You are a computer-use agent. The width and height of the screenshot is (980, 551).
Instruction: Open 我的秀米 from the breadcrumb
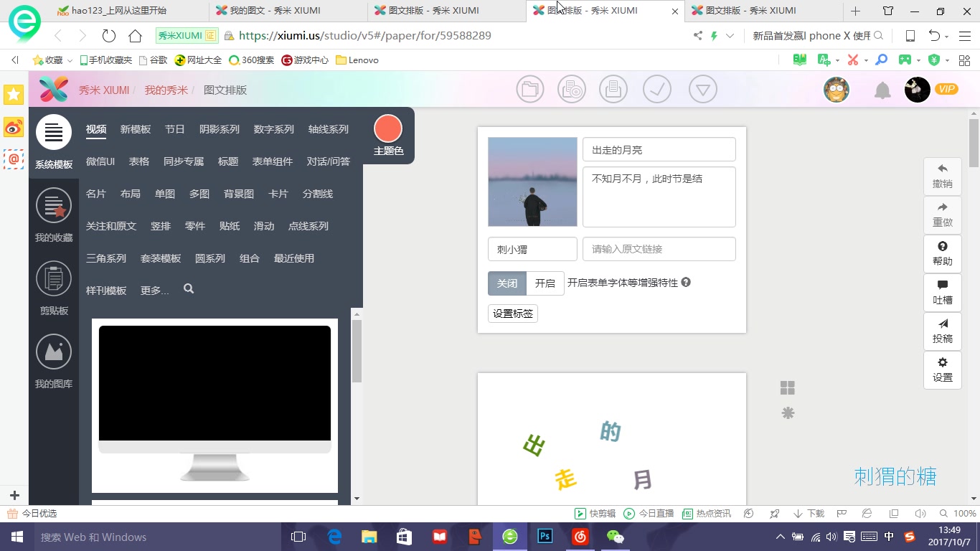pyautogui.click(x=166, y=90)
